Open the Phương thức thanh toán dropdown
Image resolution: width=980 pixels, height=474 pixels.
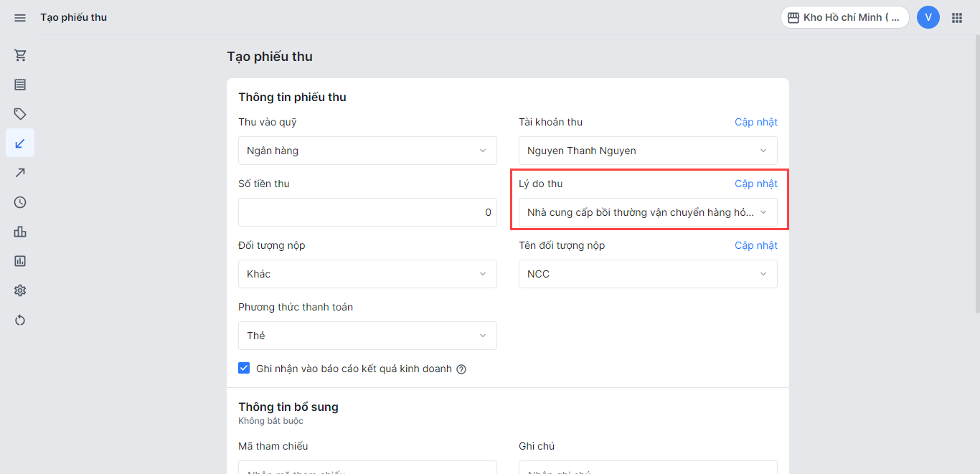point(367,336)
